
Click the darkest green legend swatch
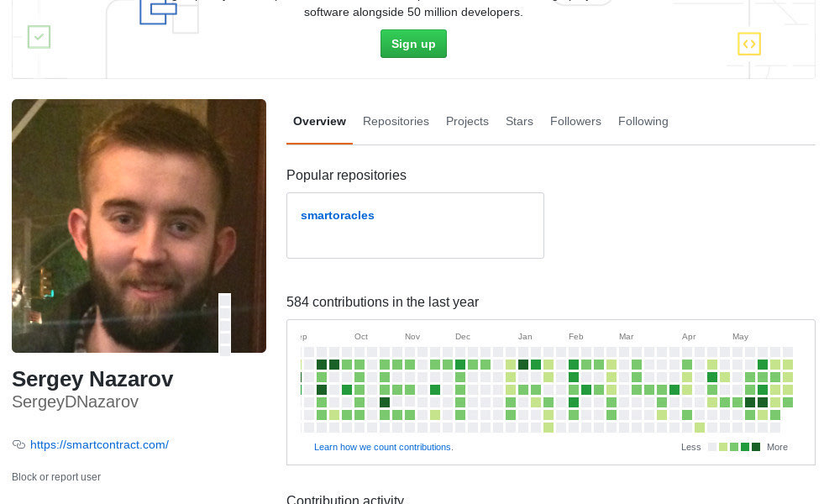[756, 447]
